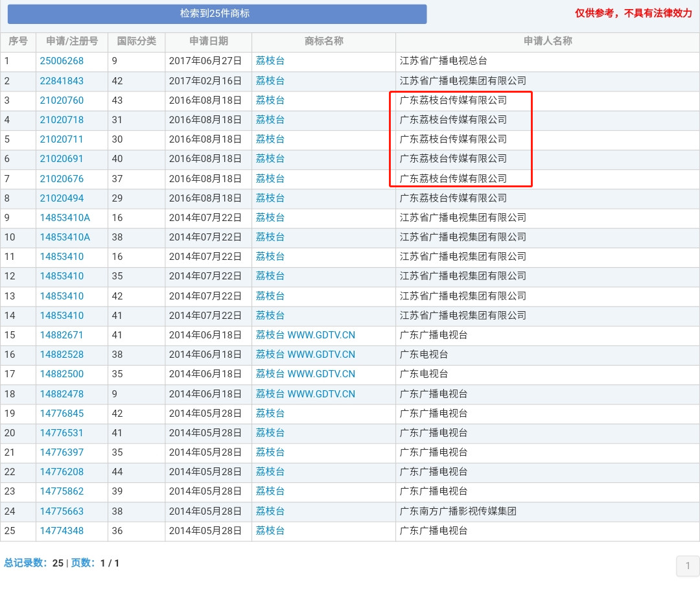The width and height of the screenshot is (700, 597).
Task: Select applicant 江苏省广播电视集团有限公司 in row 2
Action: click(463, 81)
